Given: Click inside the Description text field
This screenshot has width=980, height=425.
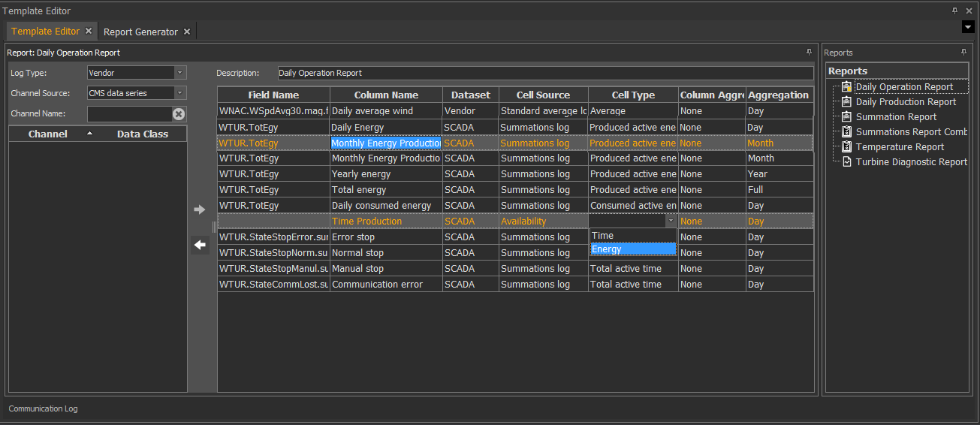Looking at the screenshot, I should 544,74.
